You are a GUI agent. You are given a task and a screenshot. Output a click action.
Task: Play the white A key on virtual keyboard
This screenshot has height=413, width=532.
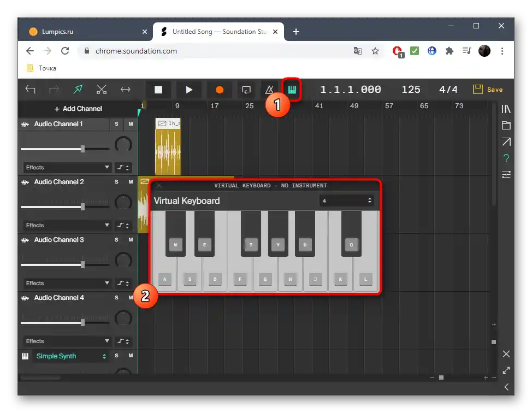click(164, 279)
